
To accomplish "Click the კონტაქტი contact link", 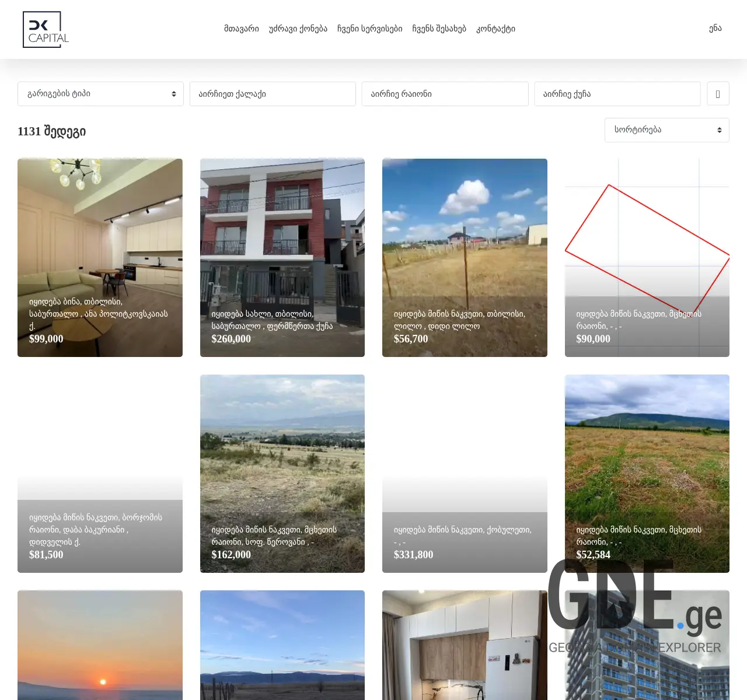I will tap(495, 29).
